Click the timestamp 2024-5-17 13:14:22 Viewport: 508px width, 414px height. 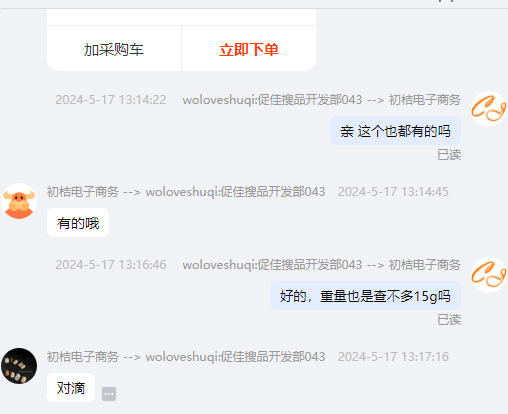coord(111,100)
